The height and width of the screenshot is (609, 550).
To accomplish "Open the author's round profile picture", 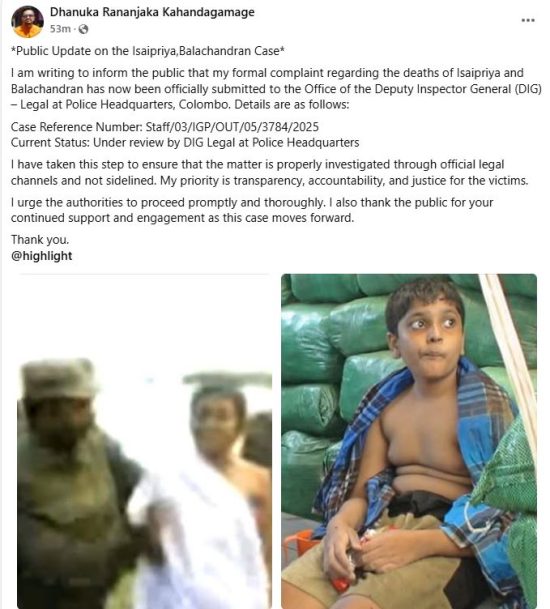I will (27, 22).
